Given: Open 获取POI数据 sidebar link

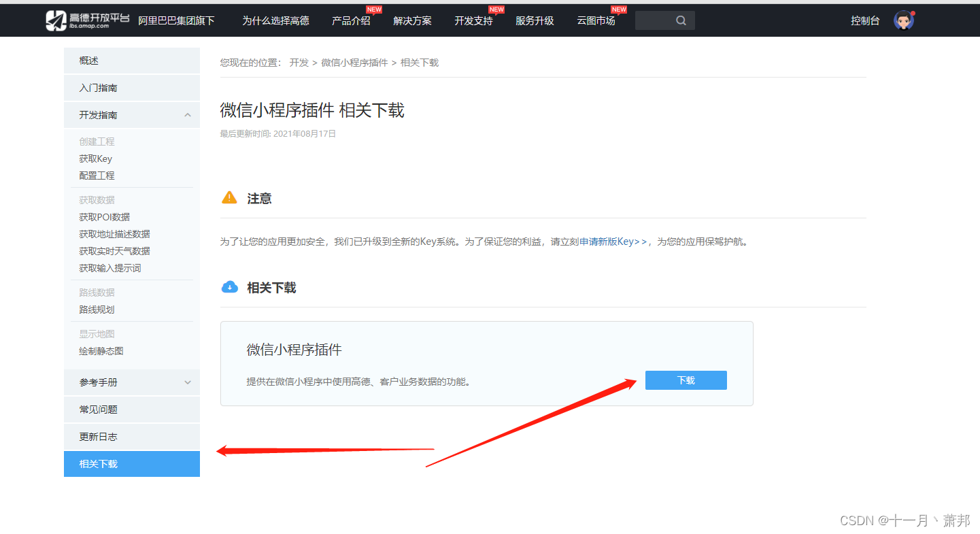Looking at the screenshot, I should tap(104, 217).
